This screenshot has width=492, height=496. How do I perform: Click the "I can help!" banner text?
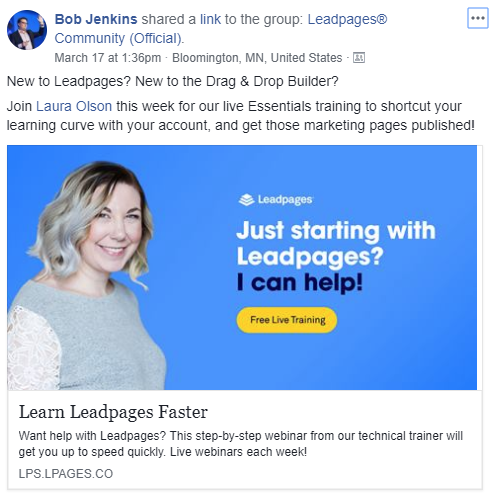[x=299, y=282]
